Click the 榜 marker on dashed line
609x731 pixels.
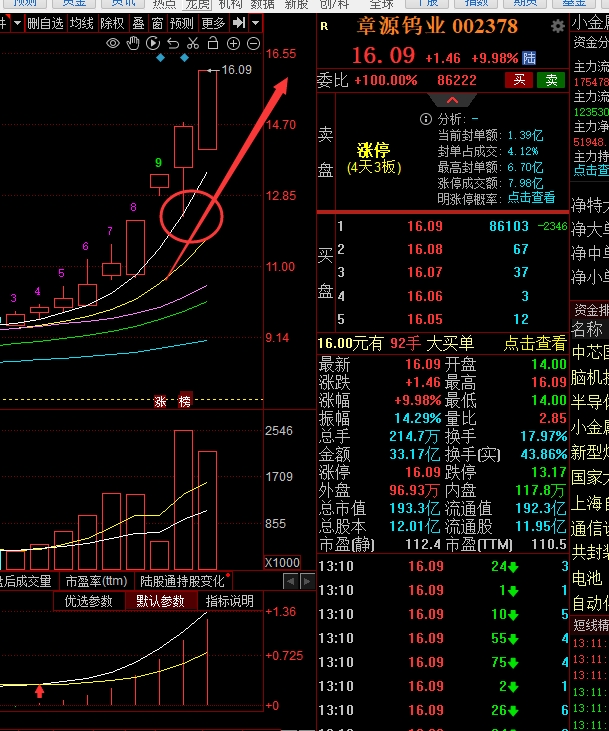pyautogui.click(x=185, y=400)
